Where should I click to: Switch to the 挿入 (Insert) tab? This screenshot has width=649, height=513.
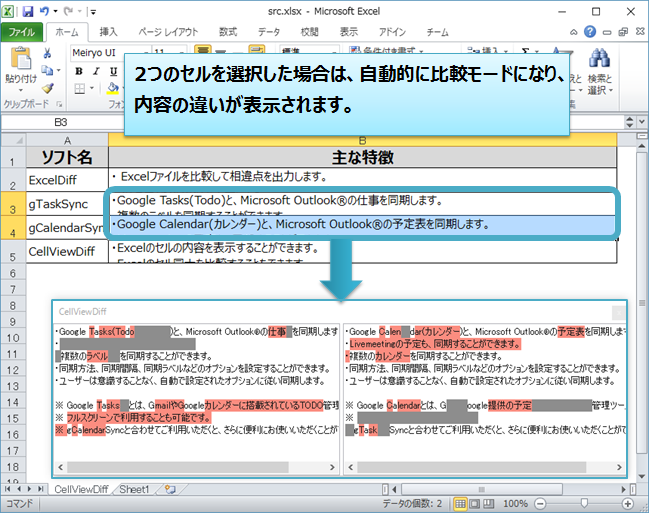point(108,32)
